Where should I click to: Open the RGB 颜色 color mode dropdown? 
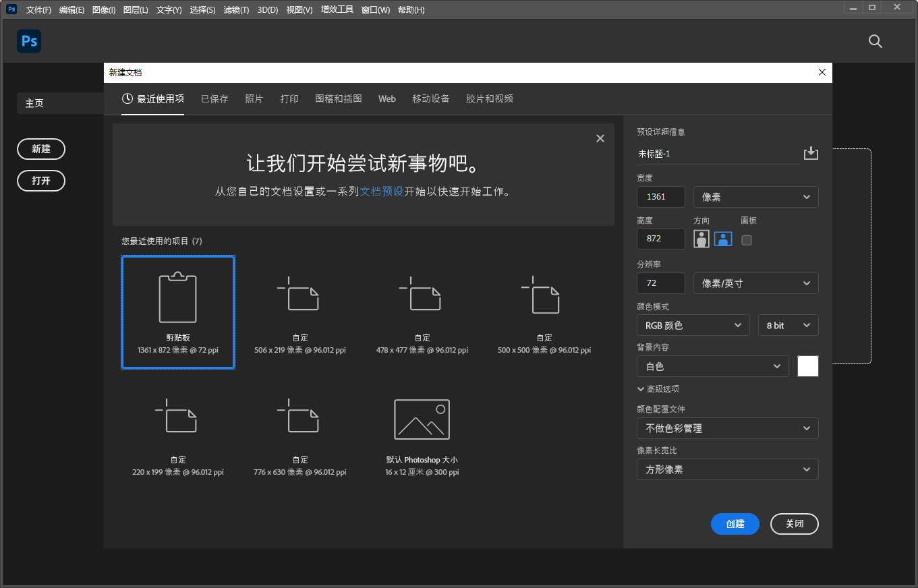693,325
